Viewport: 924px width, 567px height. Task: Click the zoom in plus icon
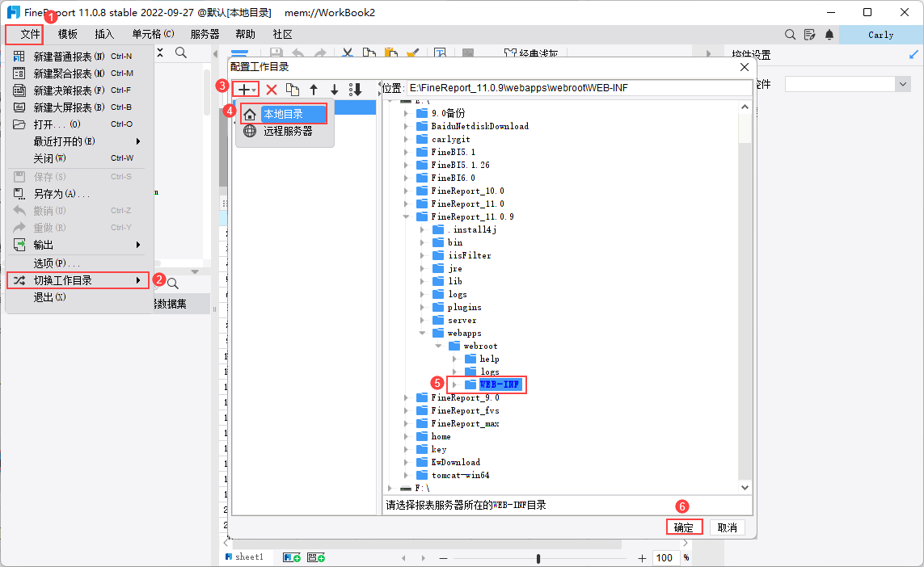pyautogui.click(x=642, y=558)
